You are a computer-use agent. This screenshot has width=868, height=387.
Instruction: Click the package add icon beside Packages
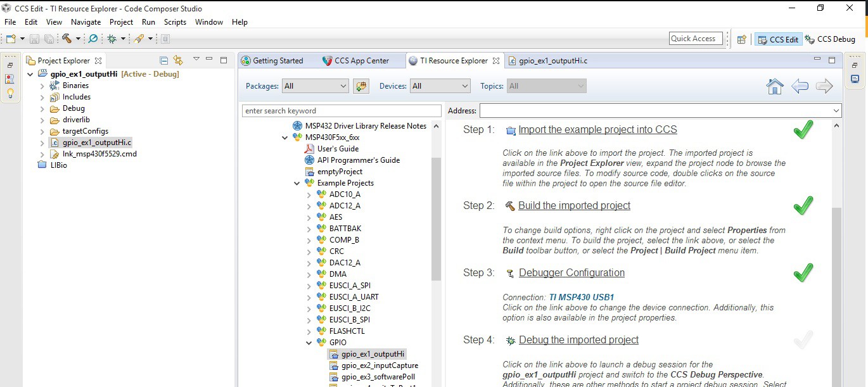pyautogui.click(x=361, y=86)
